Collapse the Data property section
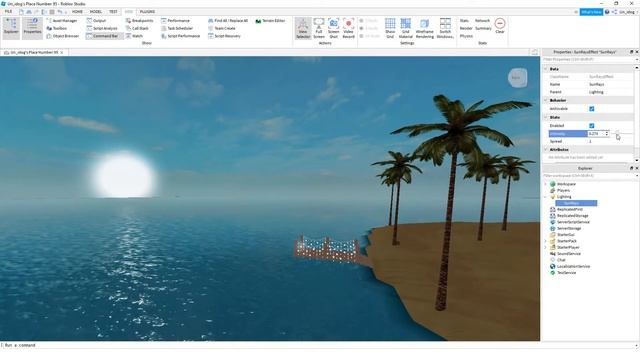The height and width of the screenshot is (360, 640). pyautogui.click(x=546, y=69)
